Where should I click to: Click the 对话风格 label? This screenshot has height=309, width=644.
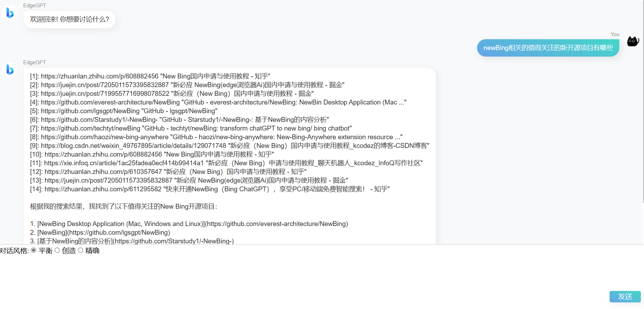click(14, 251)
